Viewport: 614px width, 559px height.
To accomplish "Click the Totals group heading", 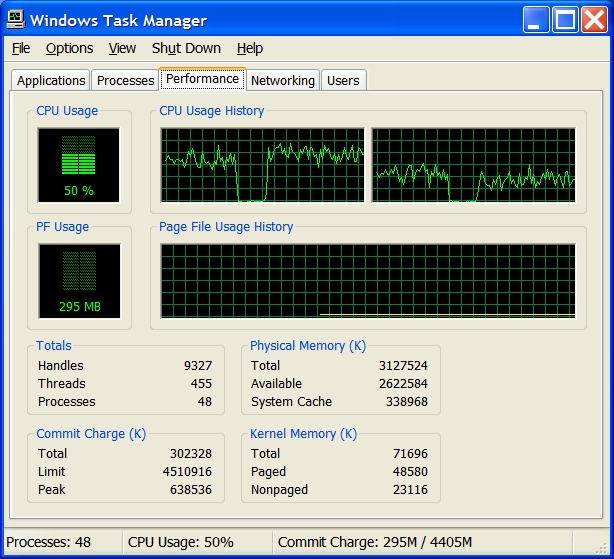I will click(54, 346).
